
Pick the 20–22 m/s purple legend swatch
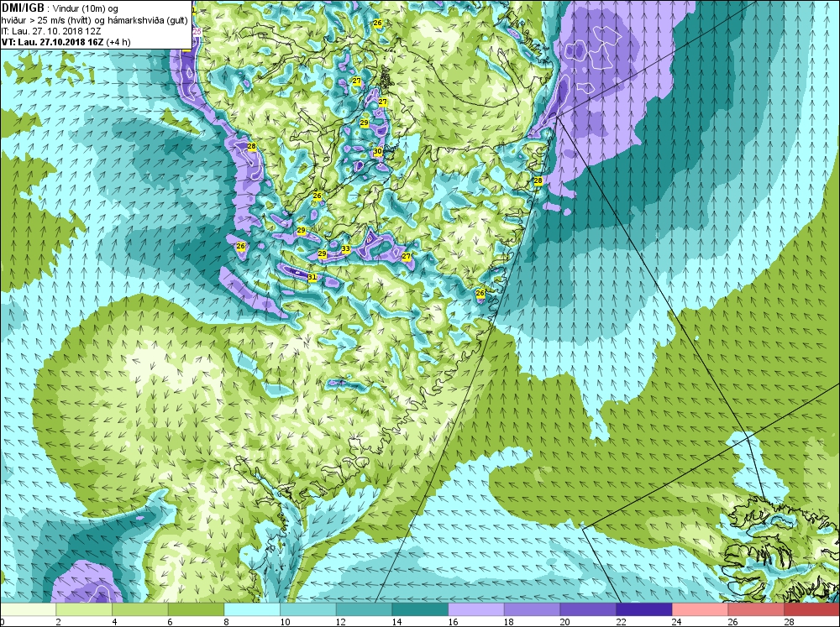pos(588,610)
